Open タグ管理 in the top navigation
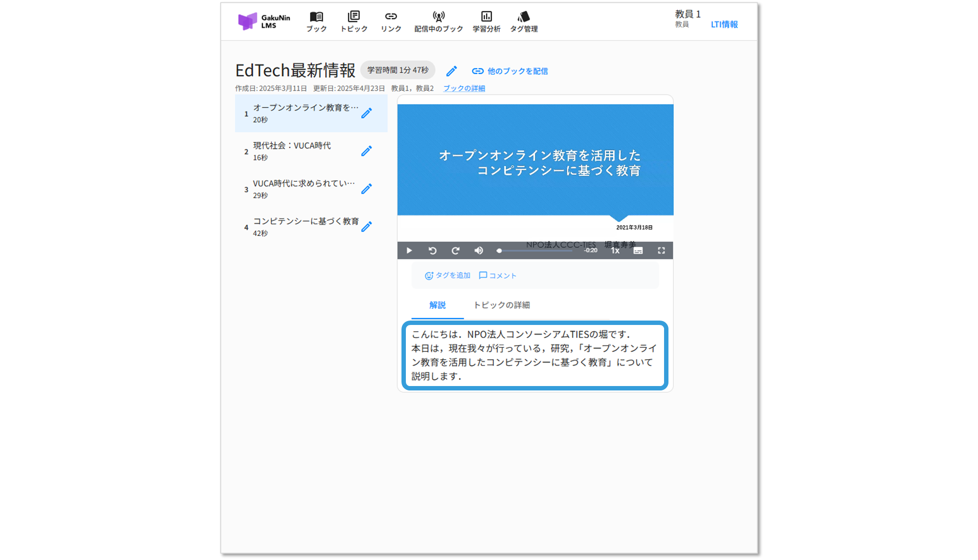 (x=524, y=22)
